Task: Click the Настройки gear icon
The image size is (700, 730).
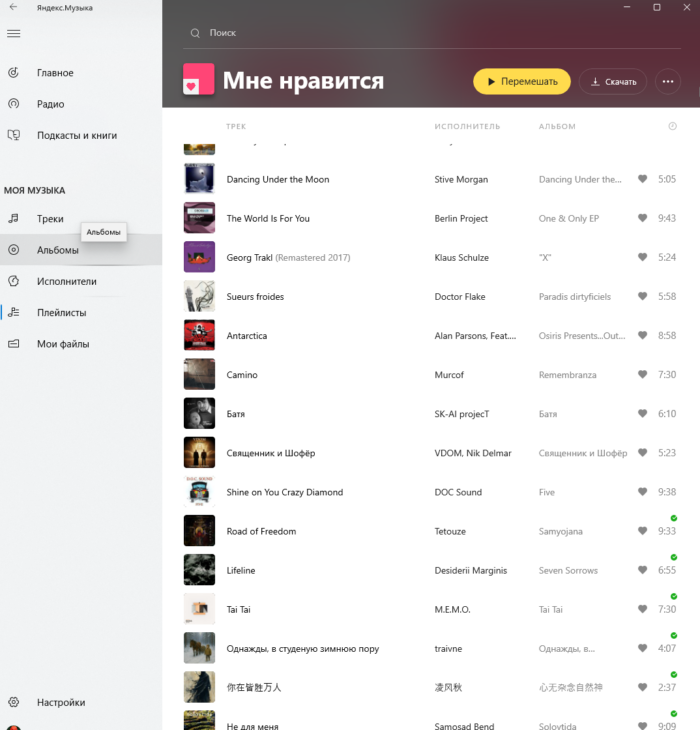Action: pyautogui.click(x=13, y=702)
